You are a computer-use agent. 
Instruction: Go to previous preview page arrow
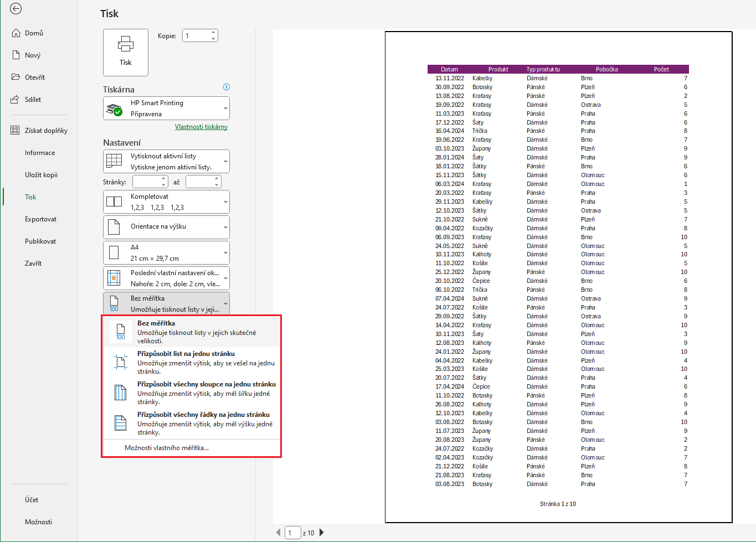coord(279,533)
